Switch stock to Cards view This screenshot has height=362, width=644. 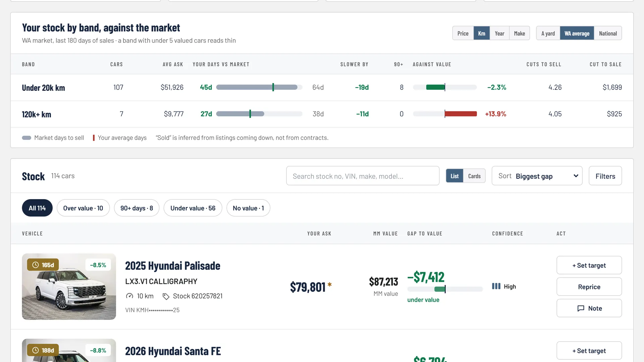[x=474, y=176]
